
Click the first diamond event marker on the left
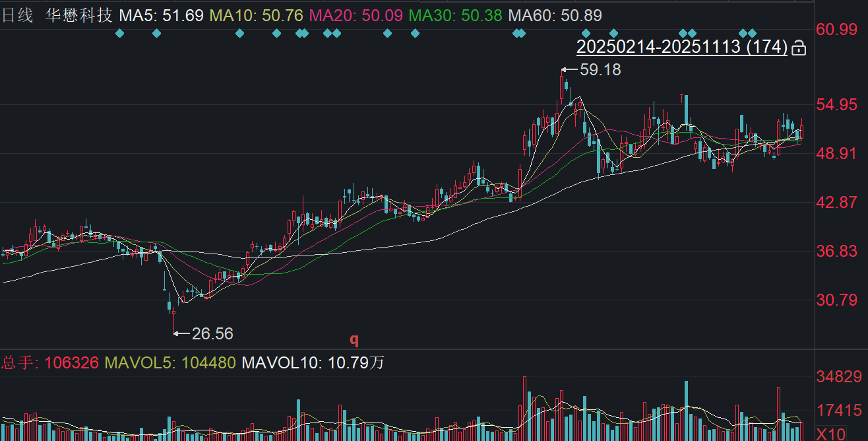tap(119, 33)
